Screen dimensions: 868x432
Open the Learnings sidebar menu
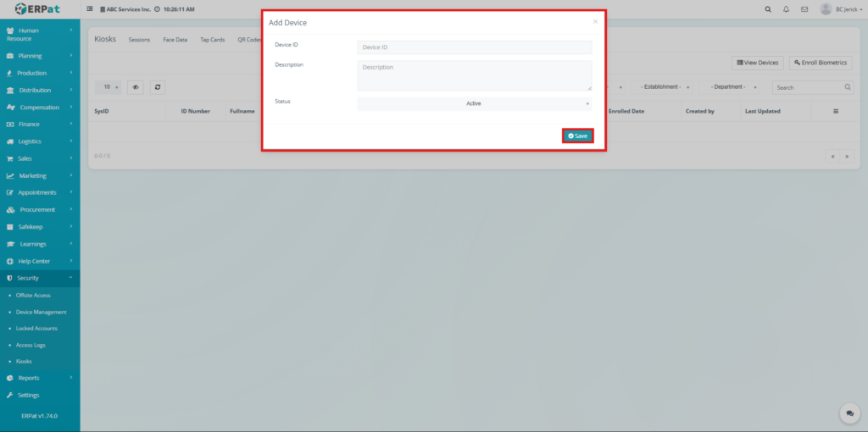[x=40, y=244]
